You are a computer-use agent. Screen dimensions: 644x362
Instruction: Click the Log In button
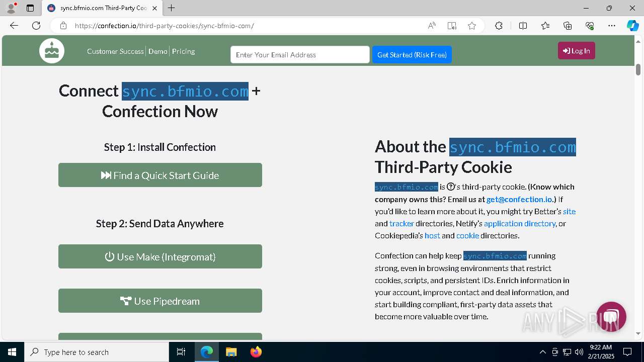point(577,51)
